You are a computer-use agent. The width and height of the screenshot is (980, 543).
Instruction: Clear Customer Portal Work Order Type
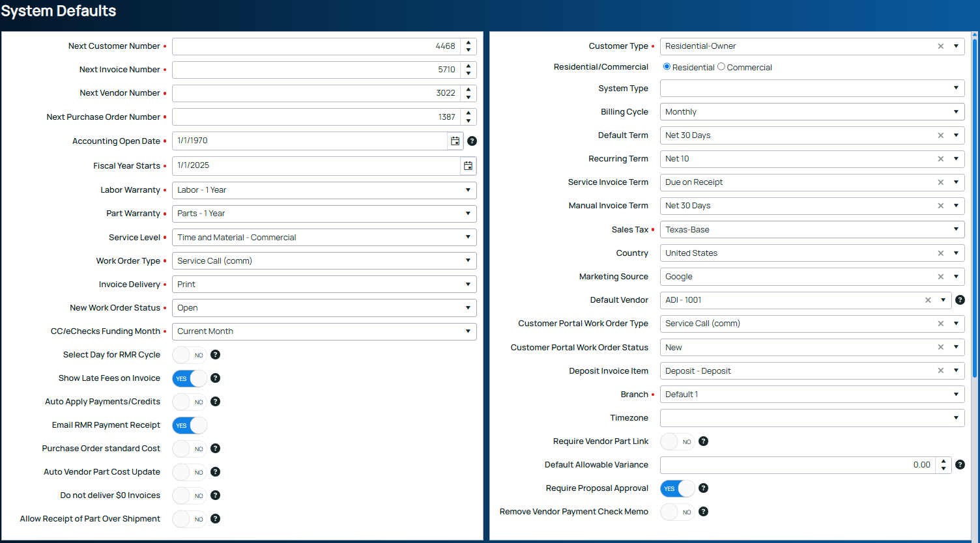(940, 324)
